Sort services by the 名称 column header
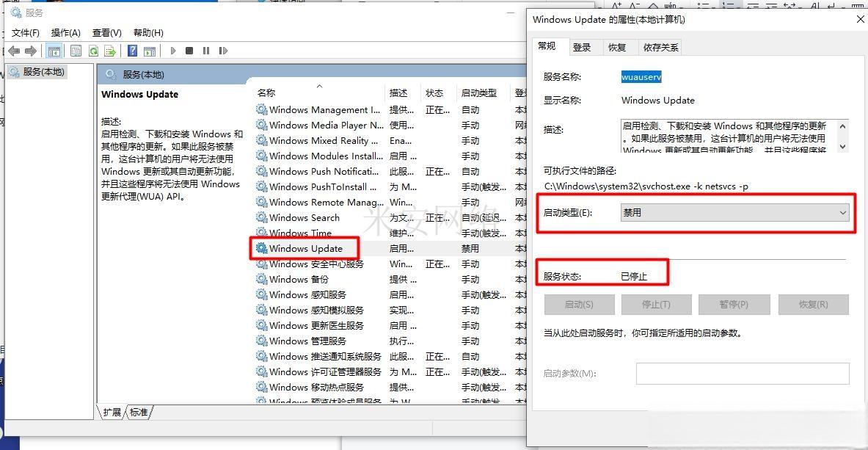 tap(319, 93)
